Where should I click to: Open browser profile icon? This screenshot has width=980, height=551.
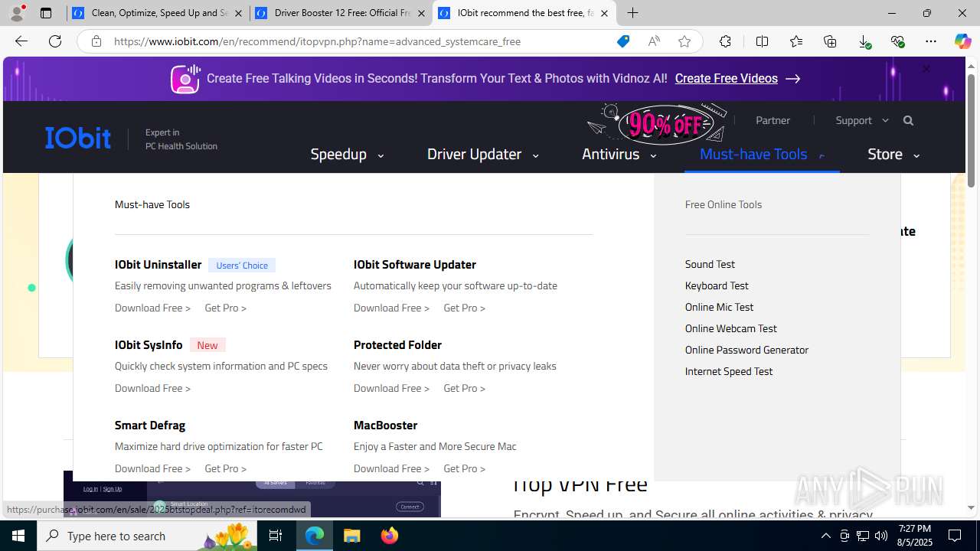(x=17, y=13)
